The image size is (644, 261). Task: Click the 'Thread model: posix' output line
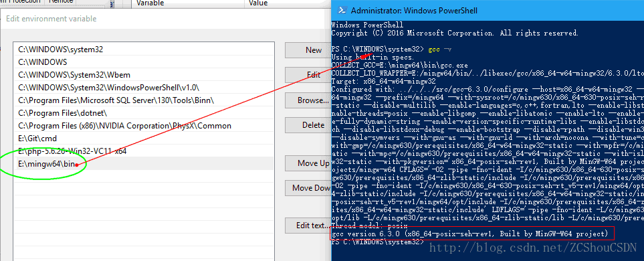[x=369, y=226]
